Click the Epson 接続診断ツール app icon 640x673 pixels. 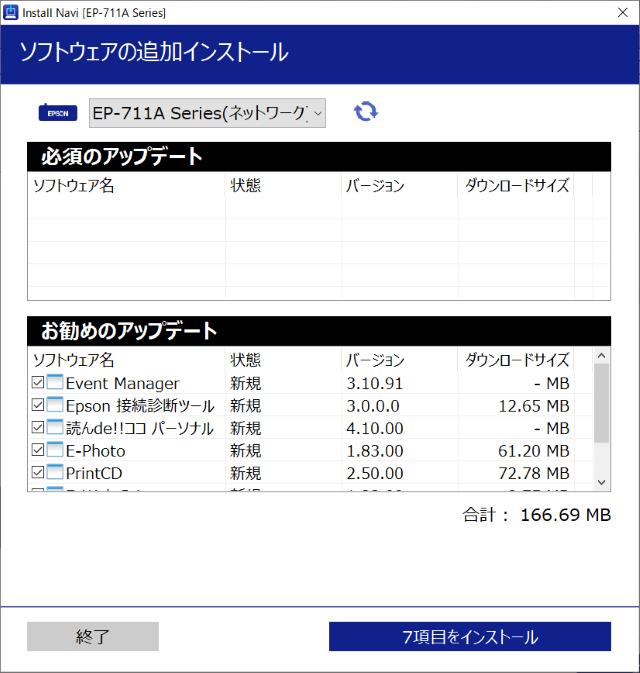pos(55,404)
